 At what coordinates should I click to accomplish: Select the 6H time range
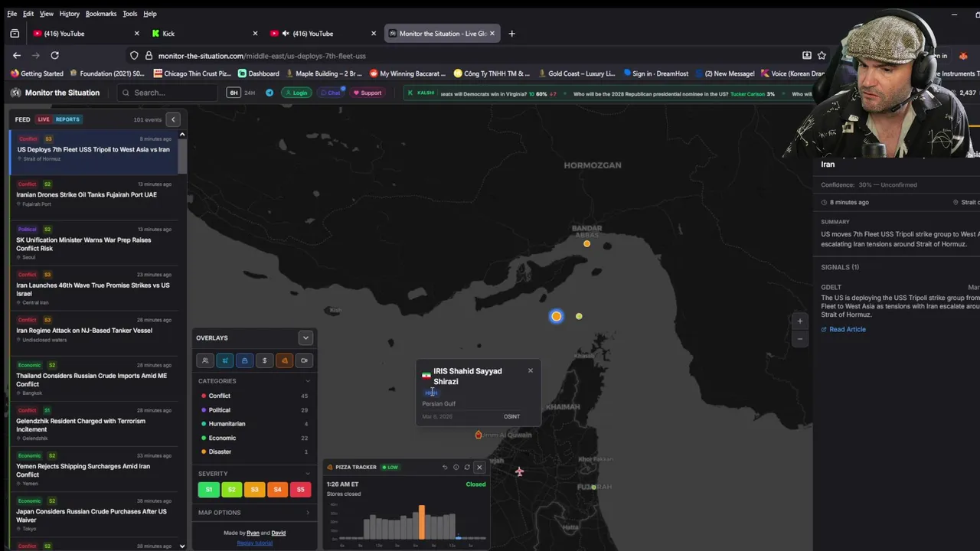point(233,93)
